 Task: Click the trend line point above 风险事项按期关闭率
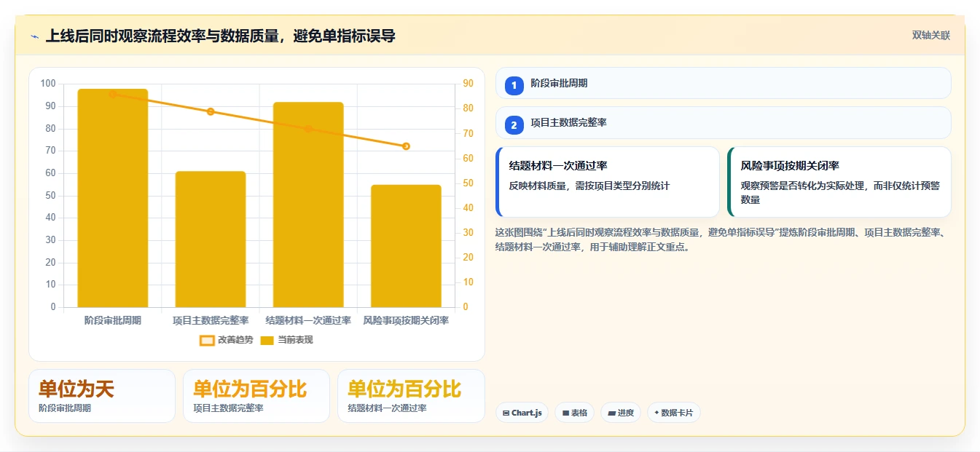pos(406,146)
